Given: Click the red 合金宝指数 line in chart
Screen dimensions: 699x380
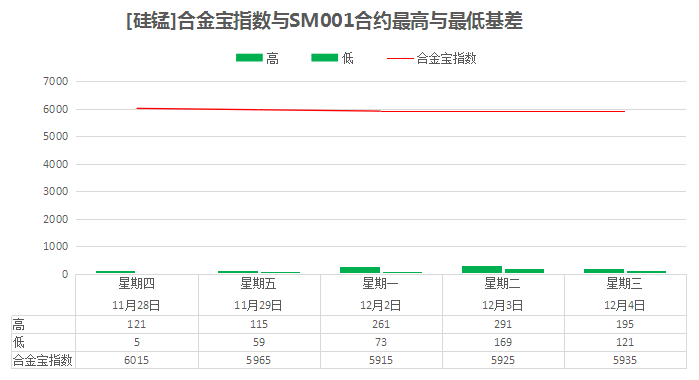Looking at the screenshot, I should click(x=381, y=111).
